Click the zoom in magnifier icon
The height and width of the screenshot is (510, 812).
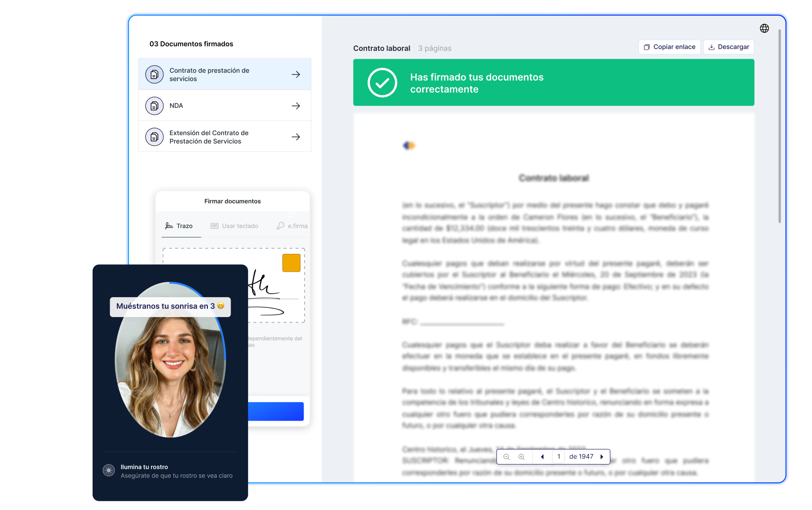click(521, 457)
